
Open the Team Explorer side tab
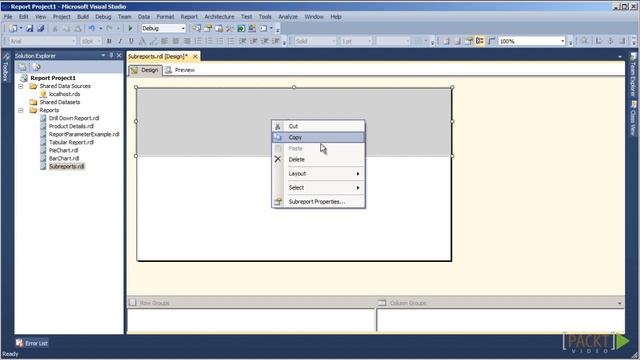point(633,74)
